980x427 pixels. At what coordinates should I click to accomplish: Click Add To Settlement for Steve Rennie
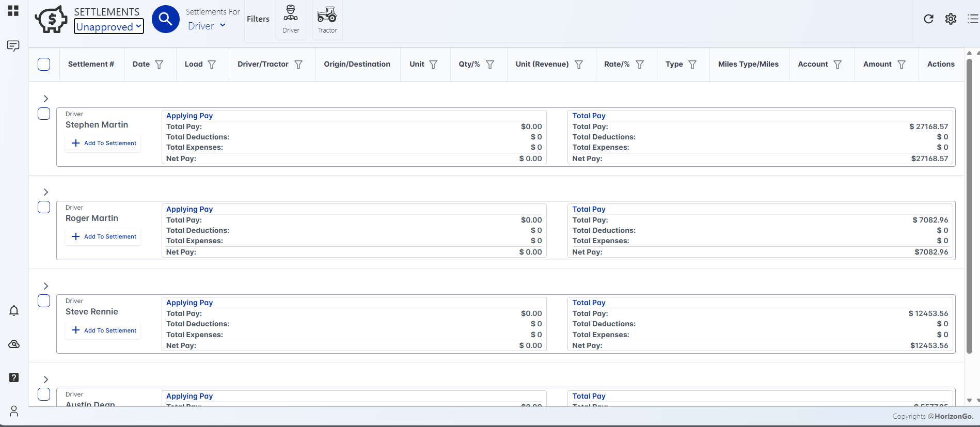coord(104,330)
